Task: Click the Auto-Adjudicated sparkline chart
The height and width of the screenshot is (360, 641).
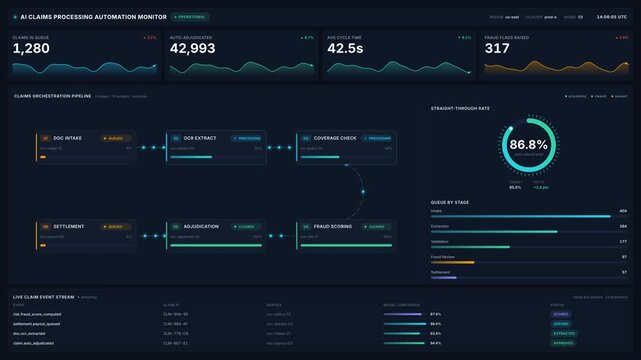Action: [x=242, y=68]
